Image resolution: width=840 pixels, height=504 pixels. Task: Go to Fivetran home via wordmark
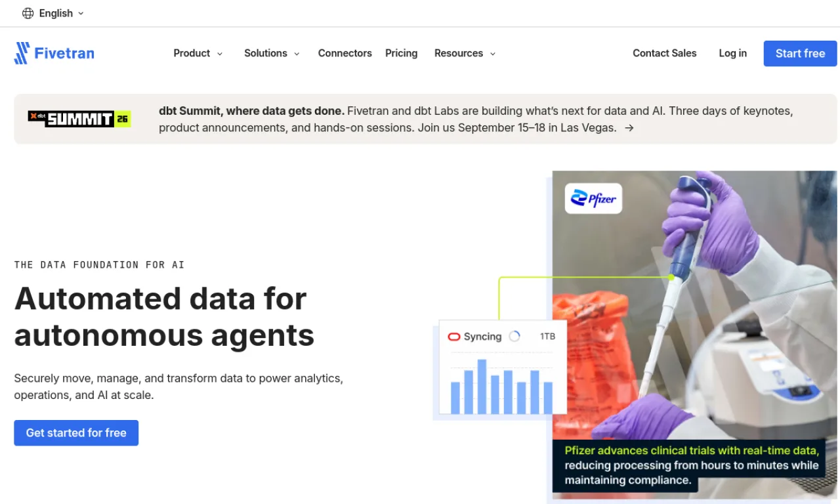pos(64,53)
